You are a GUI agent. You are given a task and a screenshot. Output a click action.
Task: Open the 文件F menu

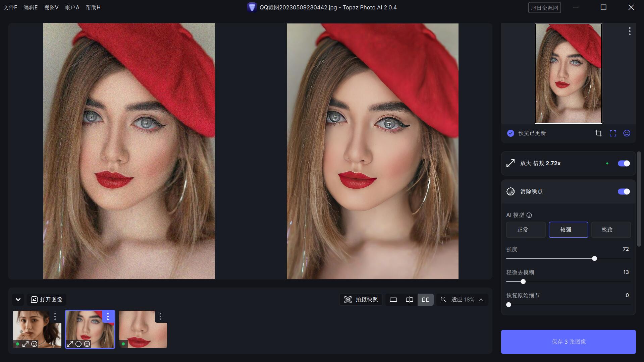tap(10, 7)
